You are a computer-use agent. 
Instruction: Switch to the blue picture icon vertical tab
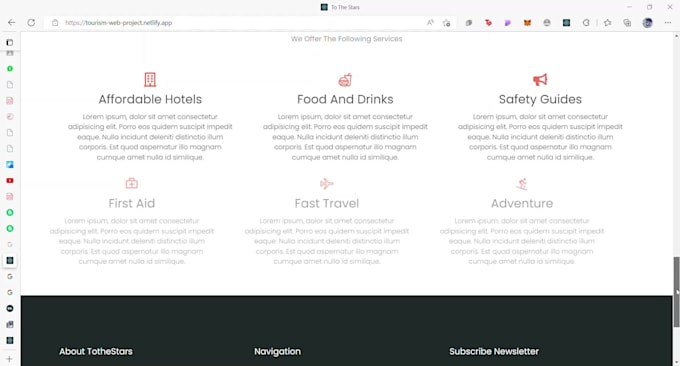(x=10, y=164)
